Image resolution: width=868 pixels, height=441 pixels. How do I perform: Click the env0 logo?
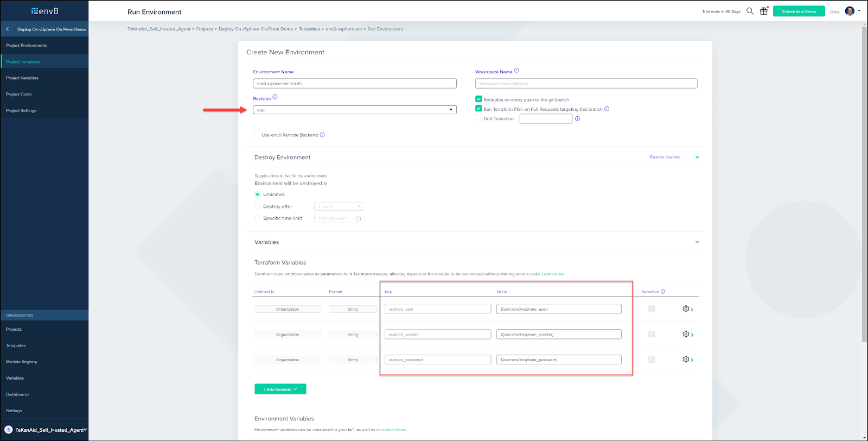click(x=44, y=11)
